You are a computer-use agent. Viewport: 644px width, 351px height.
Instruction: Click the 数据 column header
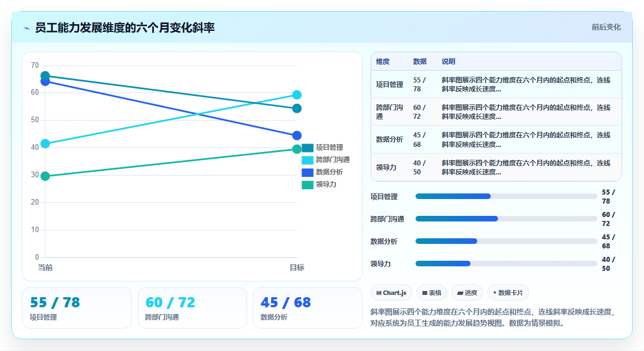(x=420, y=62)
